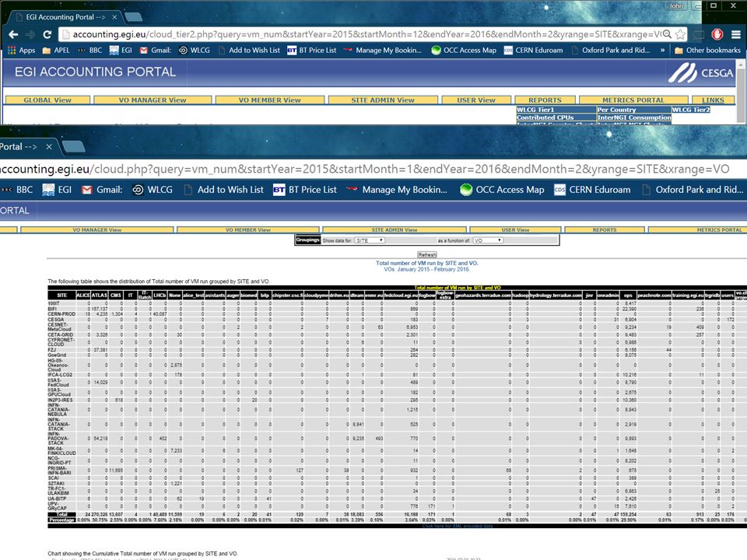Select Per Country report submenu entry
Viewport: 747px width, 560px height.
pos(634,110)
